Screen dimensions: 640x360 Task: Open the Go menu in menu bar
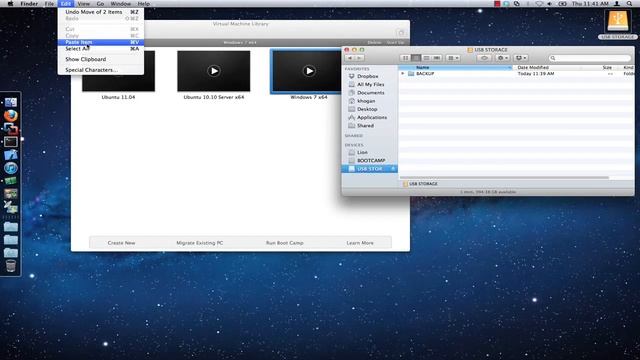click(100, 4)
